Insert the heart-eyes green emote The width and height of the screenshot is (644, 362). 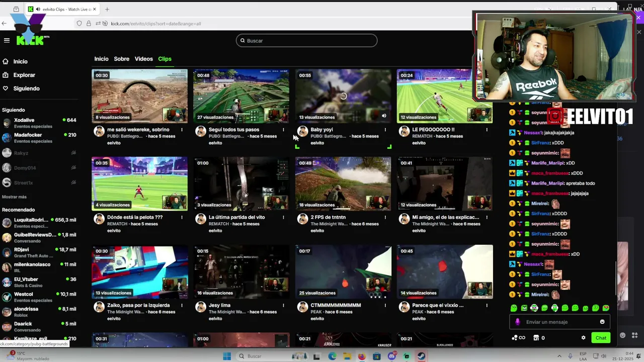coord(606,308)
